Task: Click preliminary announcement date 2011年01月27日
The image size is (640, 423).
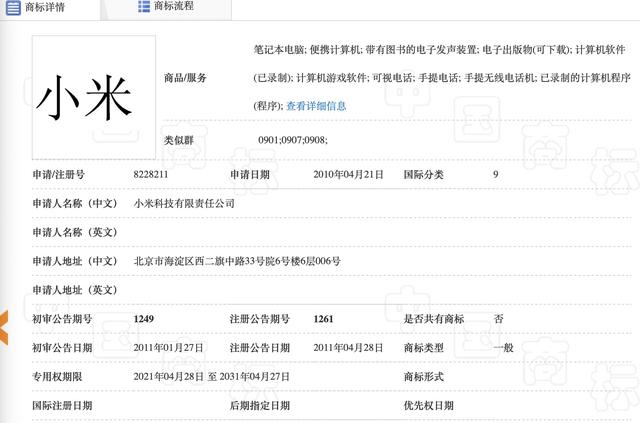Action: (x=168, y=347)
